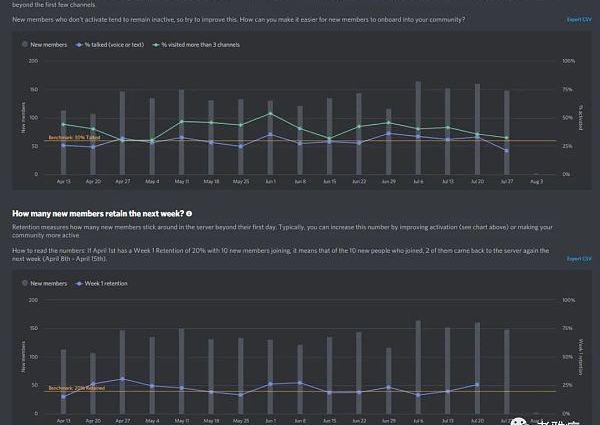
Task: Click the info icon beside the retention heading
Action: pyautogui.click(x=188, y=214)
